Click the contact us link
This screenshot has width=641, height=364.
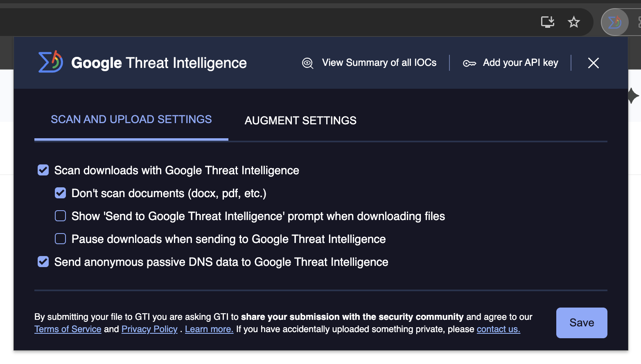499,329
